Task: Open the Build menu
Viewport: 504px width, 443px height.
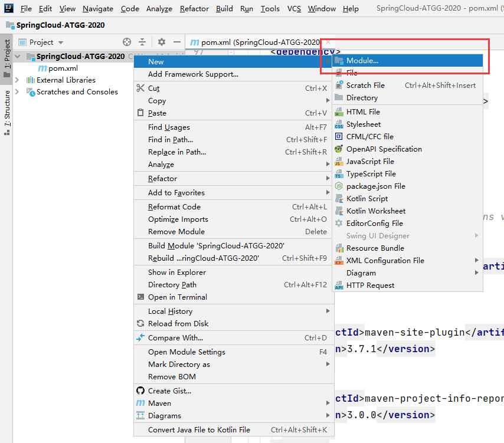Action: coord(224,9)
